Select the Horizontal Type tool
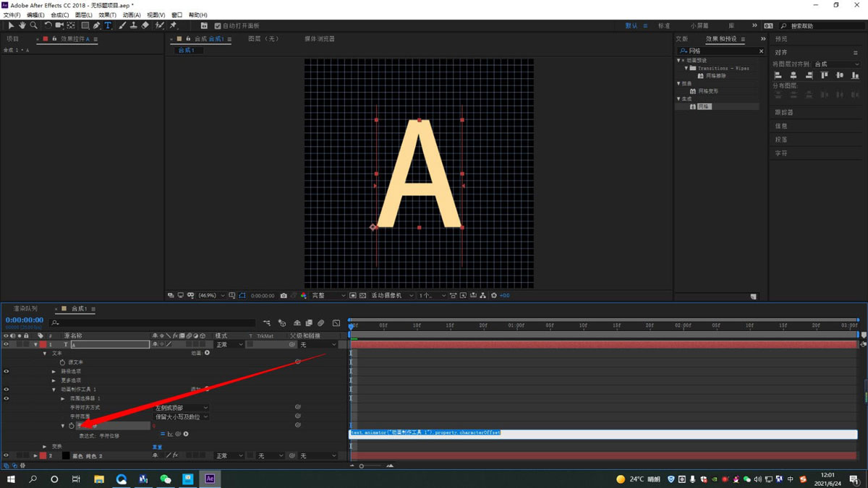This screenshot has width=868, height=488. (108, 25)
